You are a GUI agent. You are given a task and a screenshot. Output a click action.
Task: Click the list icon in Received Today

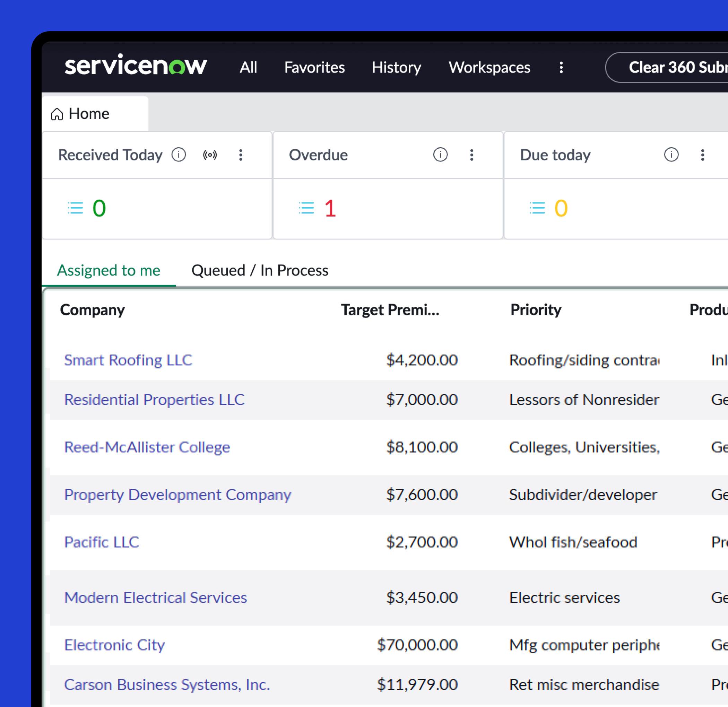tap(76, 208)
